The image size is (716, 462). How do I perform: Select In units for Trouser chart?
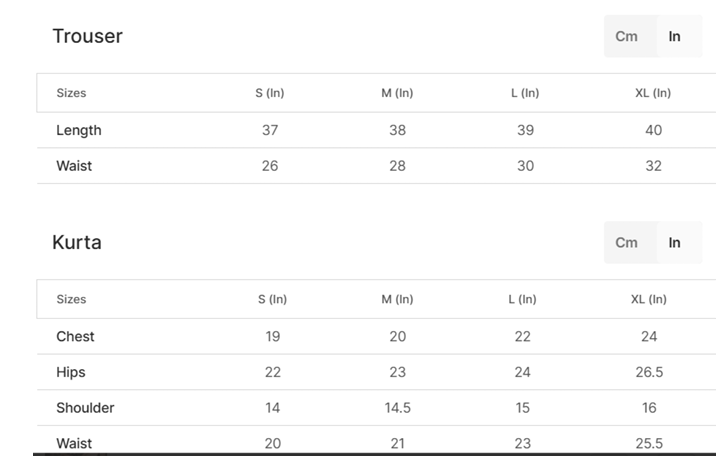pyautogui.click(x=675, y=37)
